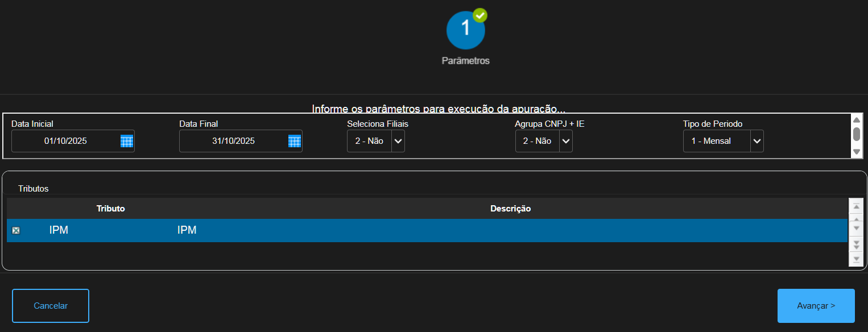Jump to first row in Tributos grid

coord(855,206)
